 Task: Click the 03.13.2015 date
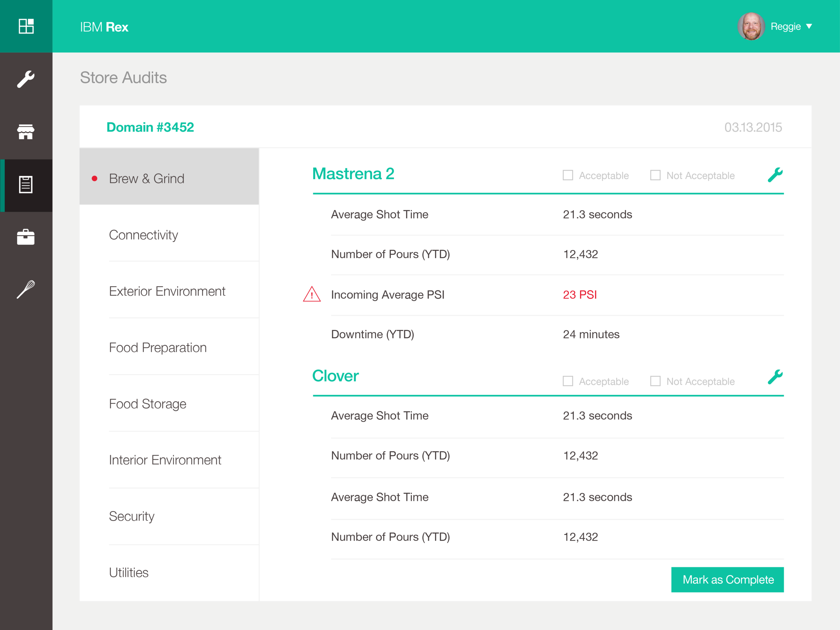pos(753,127)
